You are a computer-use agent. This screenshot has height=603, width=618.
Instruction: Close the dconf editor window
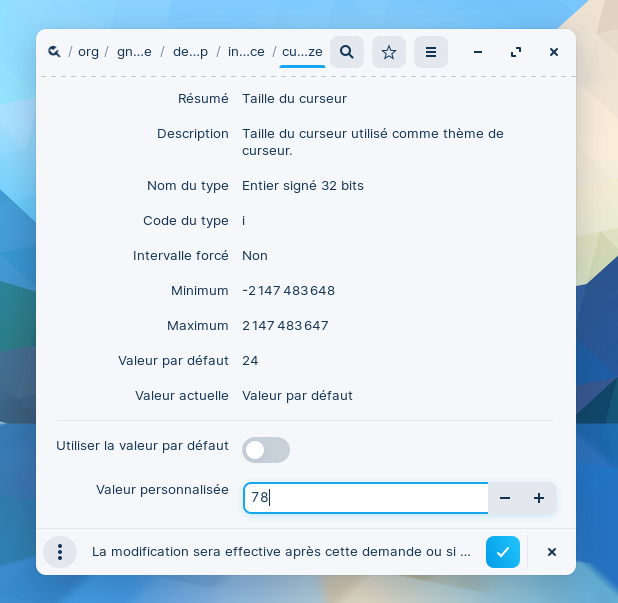point(554,52)
